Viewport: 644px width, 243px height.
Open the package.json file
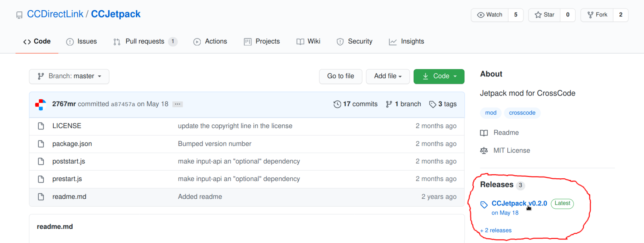tap(72, 144)
